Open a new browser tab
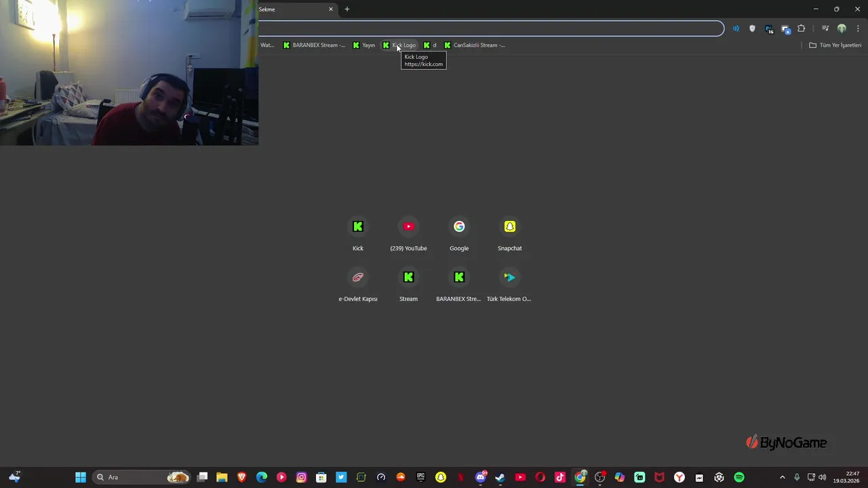Screen dimensions: 868x488 347,9
